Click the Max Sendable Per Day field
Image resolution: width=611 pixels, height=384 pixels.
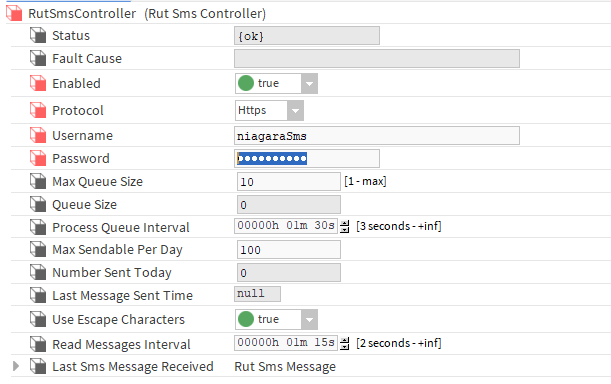click(289, 250)
